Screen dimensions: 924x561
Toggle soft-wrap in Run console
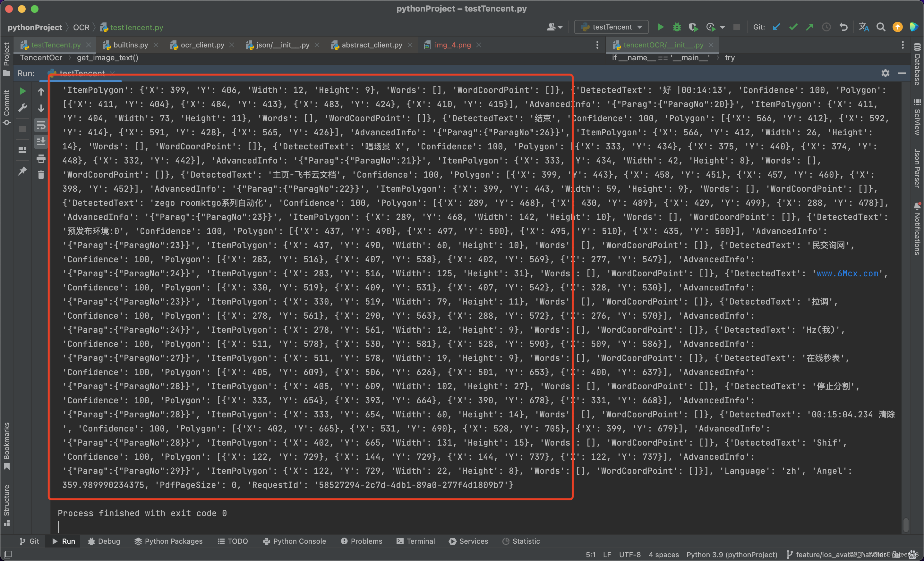click(41, 125)
